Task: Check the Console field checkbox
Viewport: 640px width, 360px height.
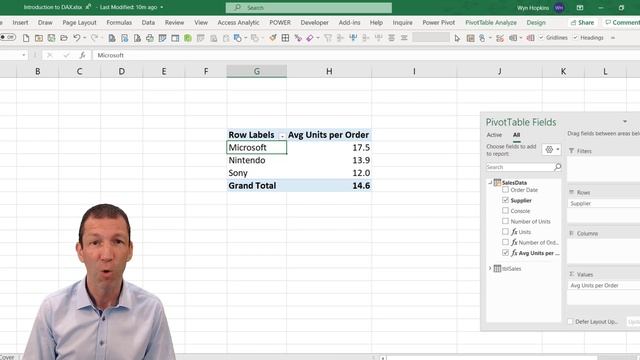Action: tap(505, 211)
